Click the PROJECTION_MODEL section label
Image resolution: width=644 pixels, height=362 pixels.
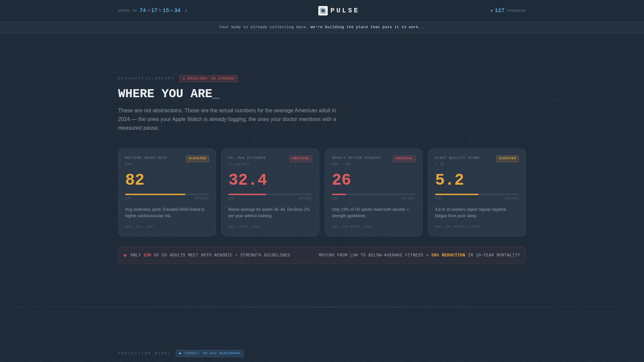coord(144,353)
